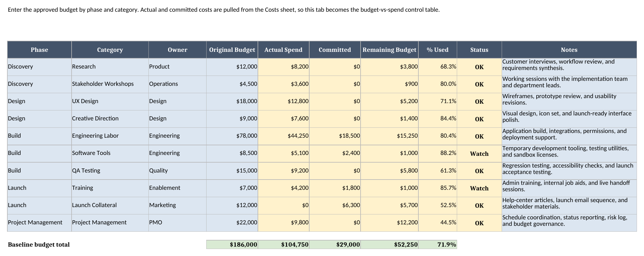Select the 84.4% used cell
Screen dimensions: 644x256
point(438,119)
